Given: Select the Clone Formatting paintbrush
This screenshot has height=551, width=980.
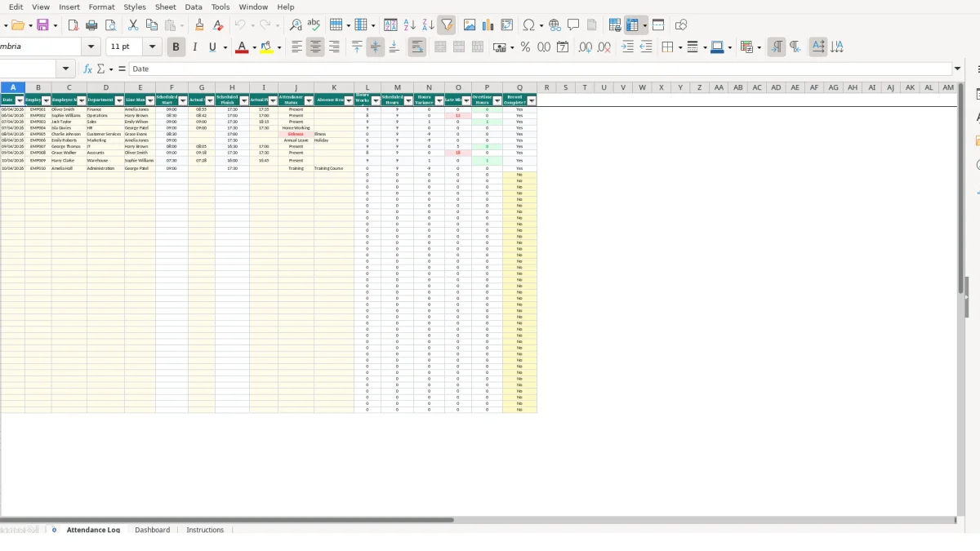Looking at the screenshot, I should pos(199,25).
